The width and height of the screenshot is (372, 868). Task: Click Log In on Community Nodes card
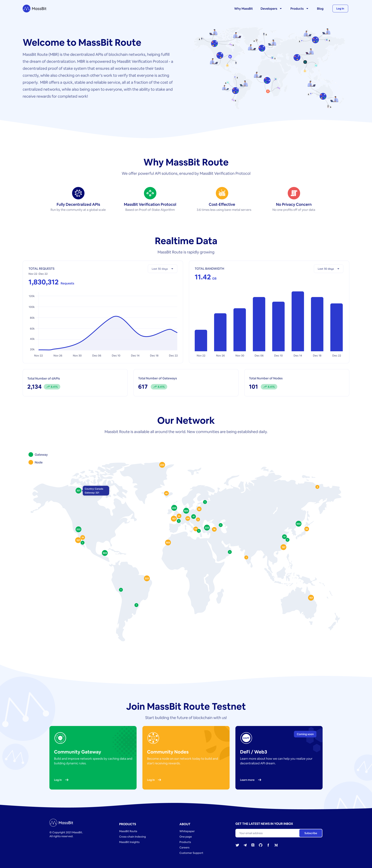pyautogui.click(x=154, y=780)
